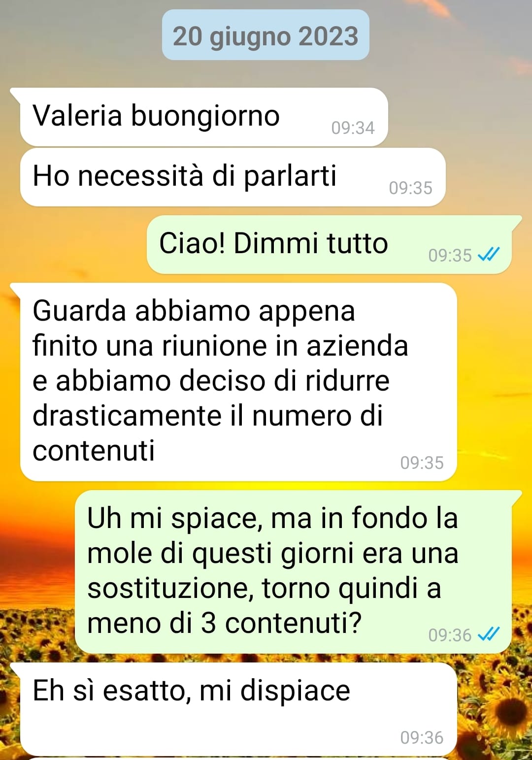The image size is (532, 760).
Task: Select the message starting 'Uh mi spiace'
Action: click(x=293, y=571)
